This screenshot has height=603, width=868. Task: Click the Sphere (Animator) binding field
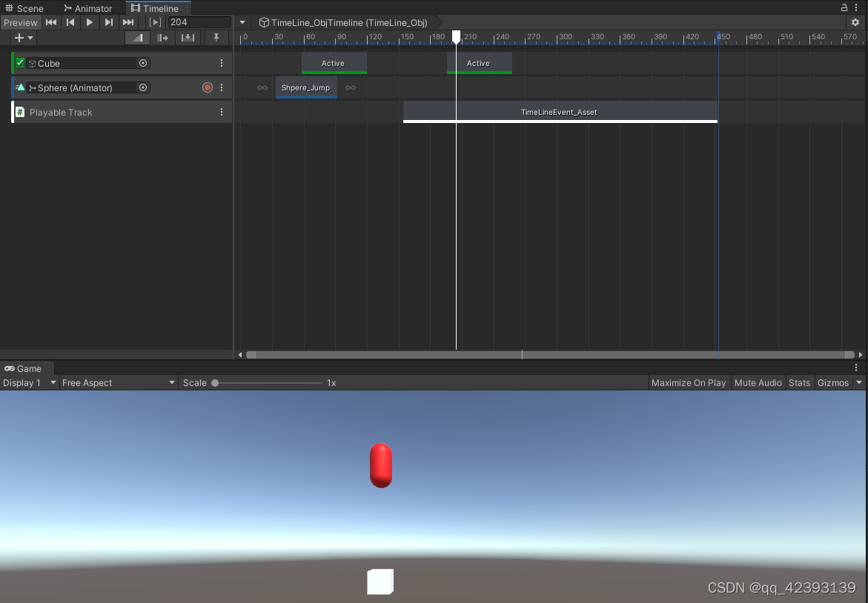(x=88, y=87)
